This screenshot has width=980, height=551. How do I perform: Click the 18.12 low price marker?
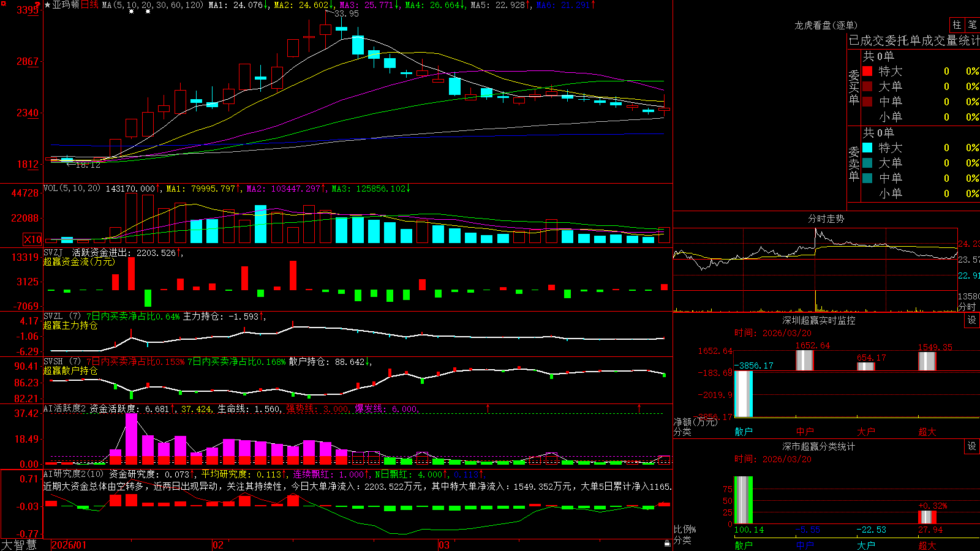click(x=88, y=165)
